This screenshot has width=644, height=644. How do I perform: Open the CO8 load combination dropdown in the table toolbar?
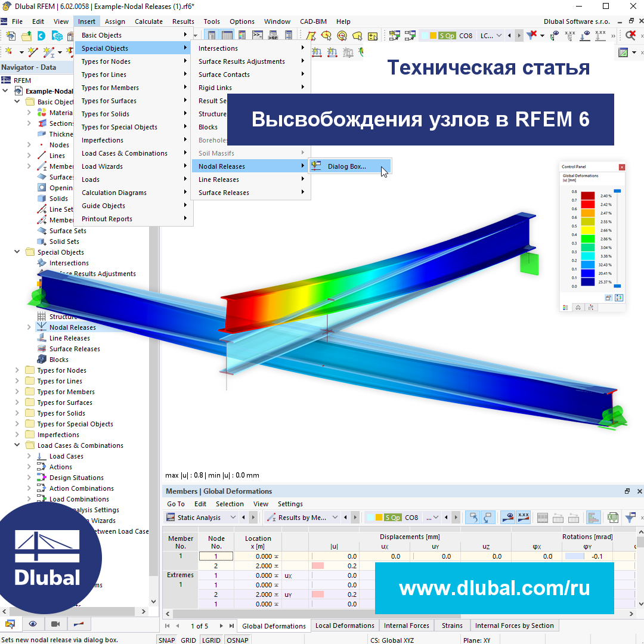pyautogui.click(x=402, y=518)
